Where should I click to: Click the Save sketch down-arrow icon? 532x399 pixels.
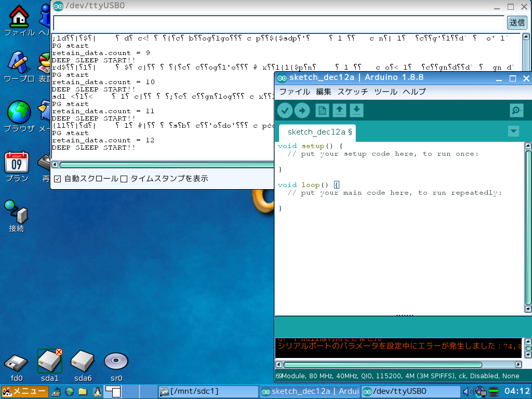356,111
